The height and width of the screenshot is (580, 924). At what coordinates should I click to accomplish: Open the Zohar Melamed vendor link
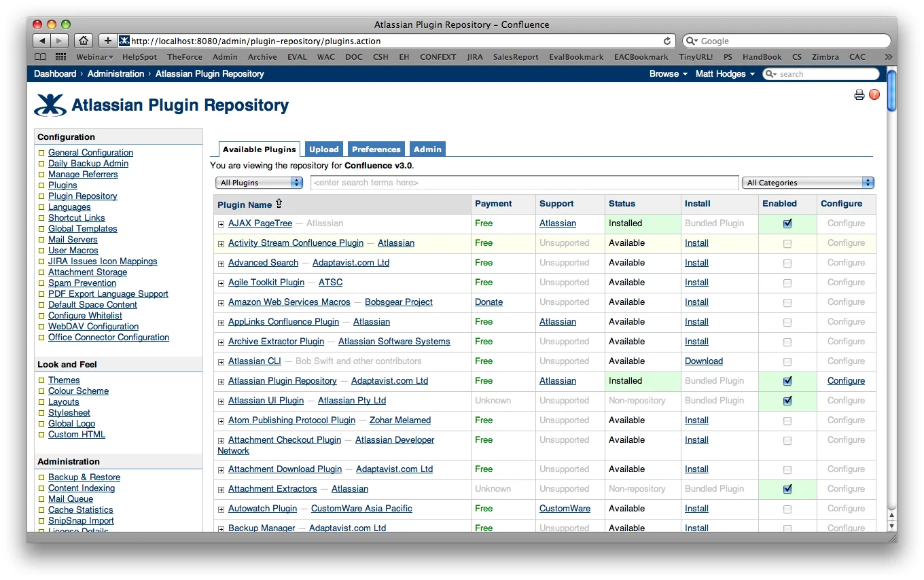[400, 420]
